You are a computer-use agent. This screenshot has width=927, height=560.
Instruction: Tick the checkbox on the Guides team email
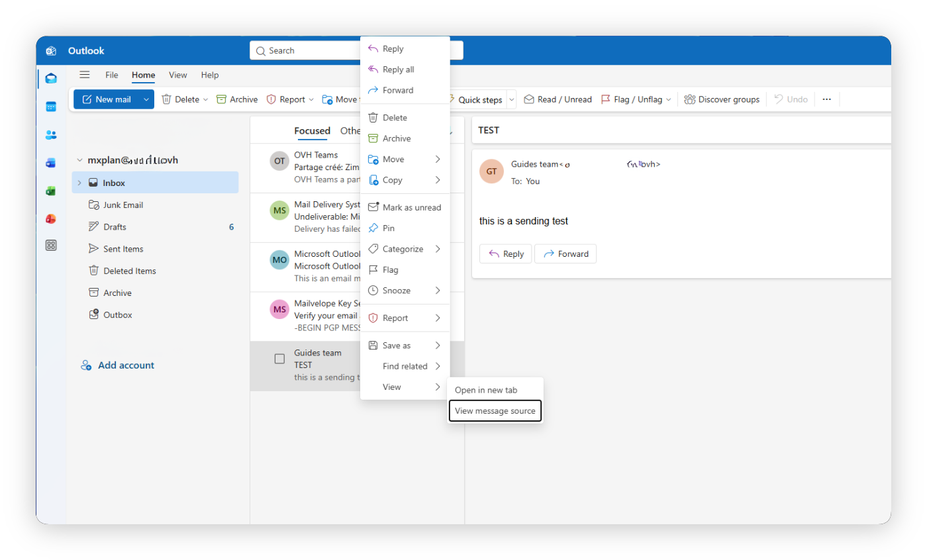(x=279, y=358)
